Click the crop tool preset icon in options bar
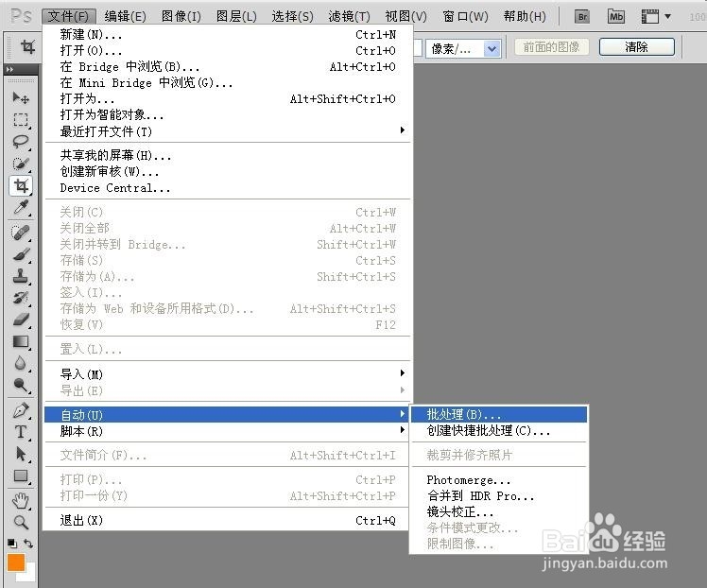 click(27, 46)
